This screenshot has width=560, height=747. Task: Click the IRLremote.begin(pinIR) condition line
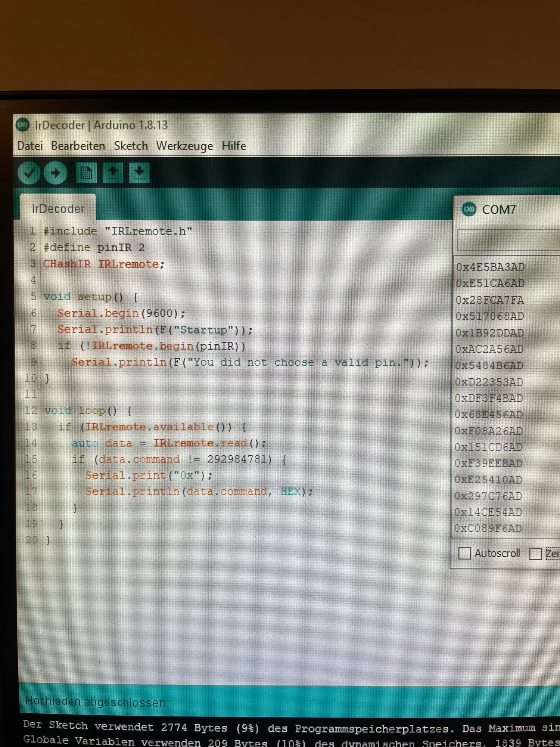point(152,346)
